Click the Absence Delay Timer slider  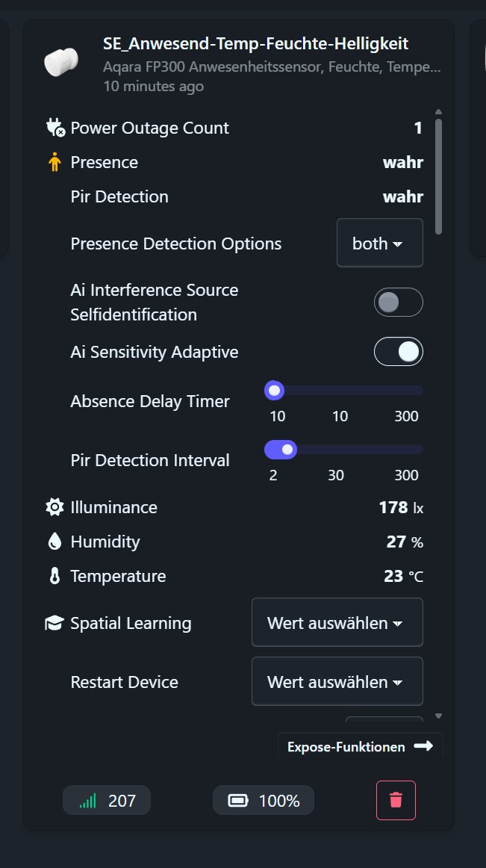(343, 391)
